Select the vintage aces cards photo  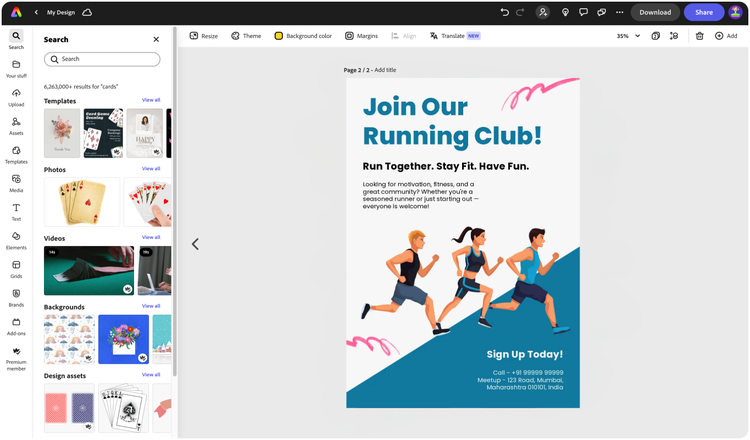click(82, 202)
